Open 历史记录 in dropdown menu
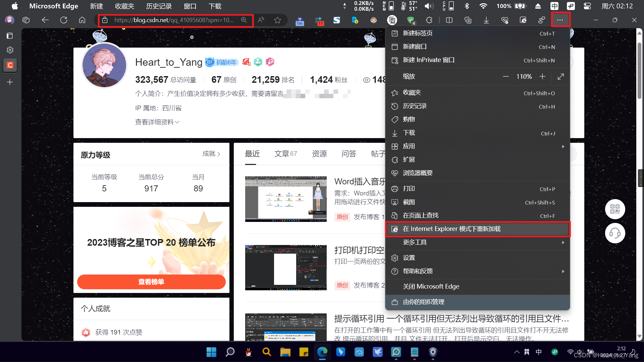 click(478, 106)
